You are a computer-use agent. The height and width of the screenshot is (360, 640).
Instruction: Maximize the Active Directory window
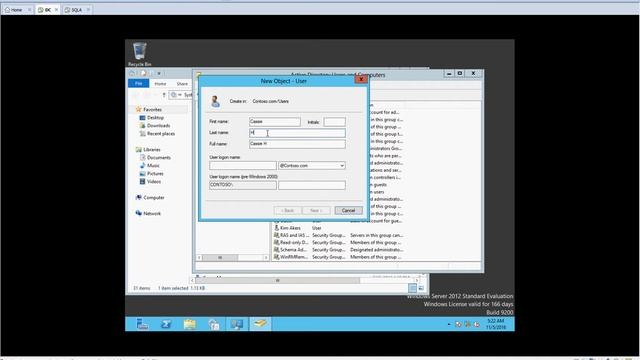tap(460, 73)
